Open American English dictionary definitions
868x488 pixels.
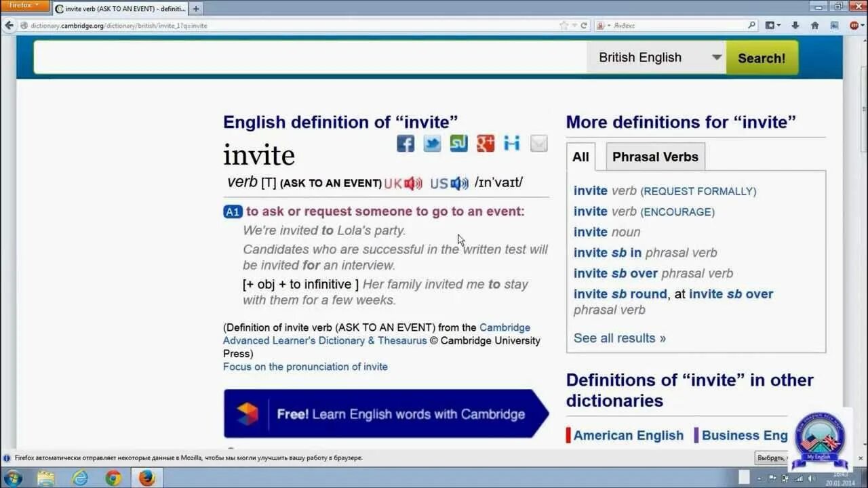[629, 435]
